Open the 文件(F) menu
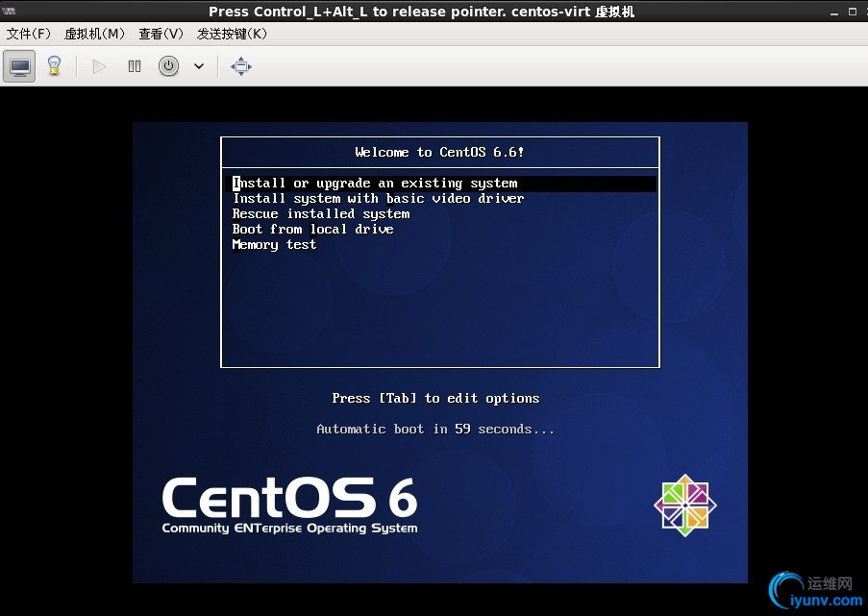This screenshot has width=868, height=616. (28, 34)
